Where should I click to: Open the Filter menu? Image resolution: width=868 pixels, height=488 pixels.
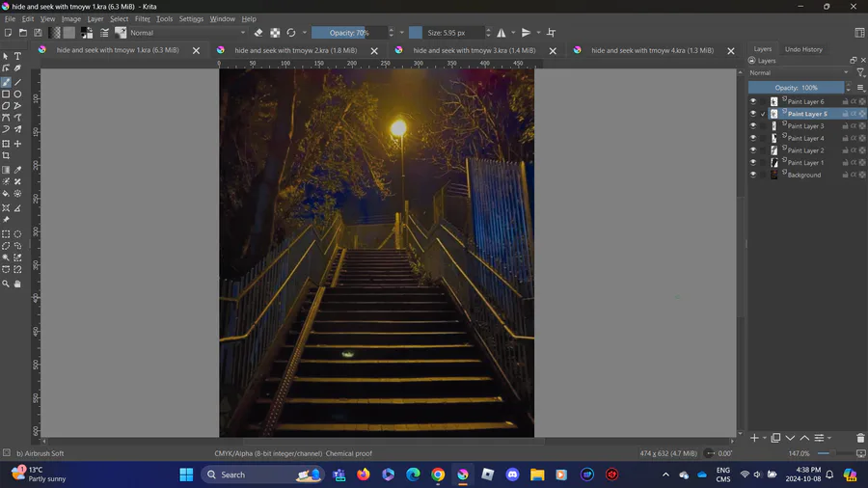coord(142,18)
